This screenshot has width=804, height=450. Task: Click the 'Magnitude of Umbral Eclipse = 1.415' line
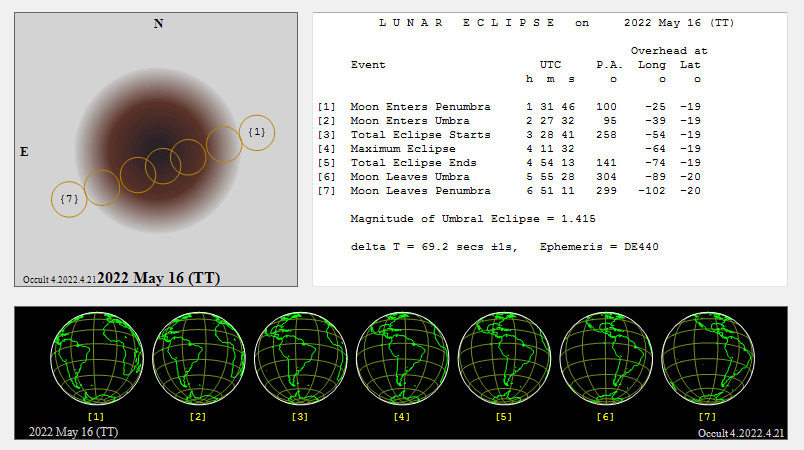pyautogui.click(x=473, y=219)
